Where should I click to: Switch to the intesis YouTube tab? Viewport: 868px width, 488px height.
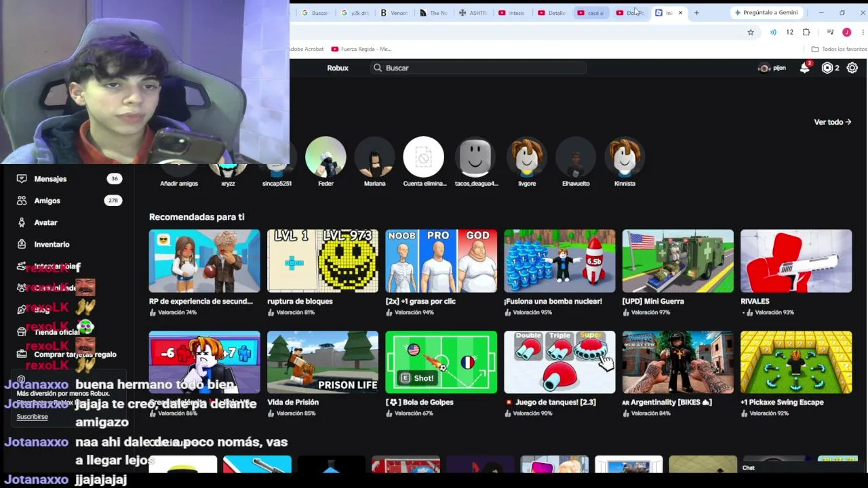click(x=513, y=13)
